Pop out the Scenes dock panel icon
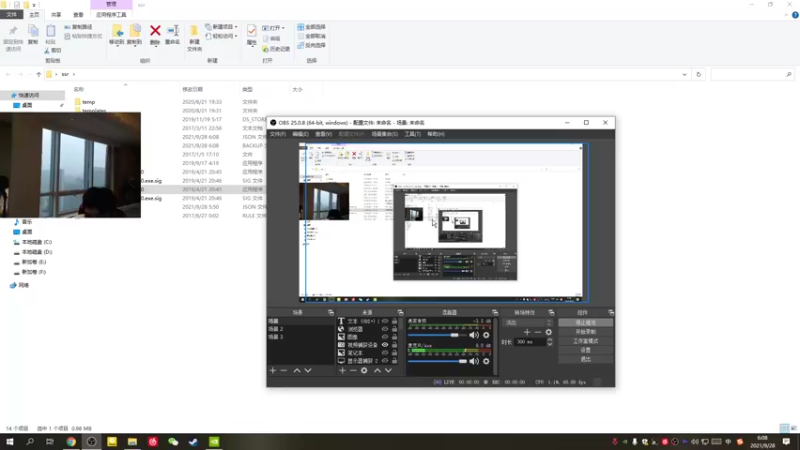This screenshot has width=800, height=450. (331, 312)
